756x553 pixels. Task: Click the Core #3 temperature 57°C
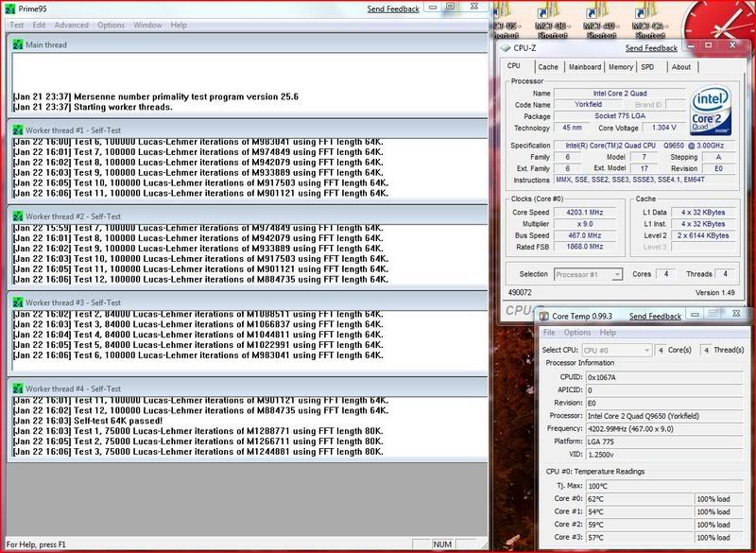pos(640,537)
